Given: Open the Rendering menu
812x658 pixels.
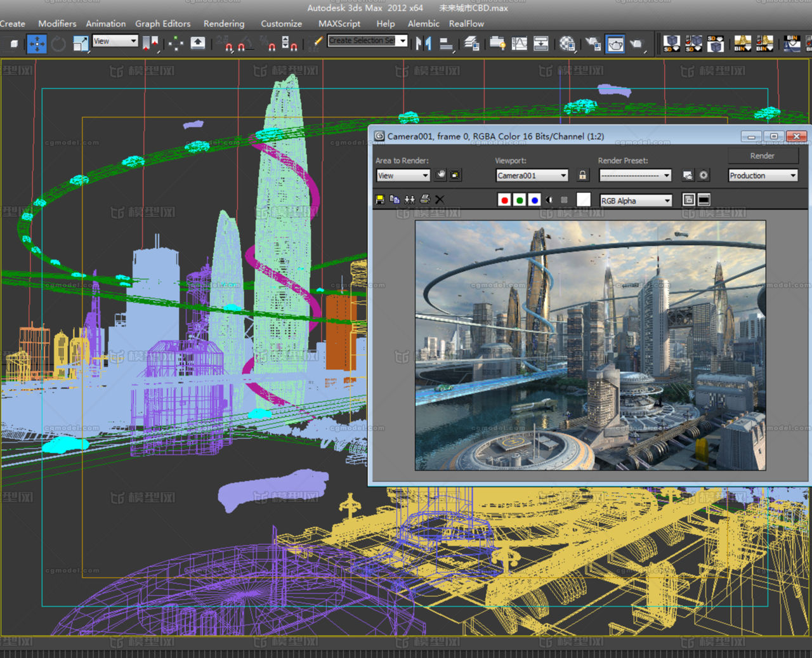Looking at the screenshot, I should (223, 23).
